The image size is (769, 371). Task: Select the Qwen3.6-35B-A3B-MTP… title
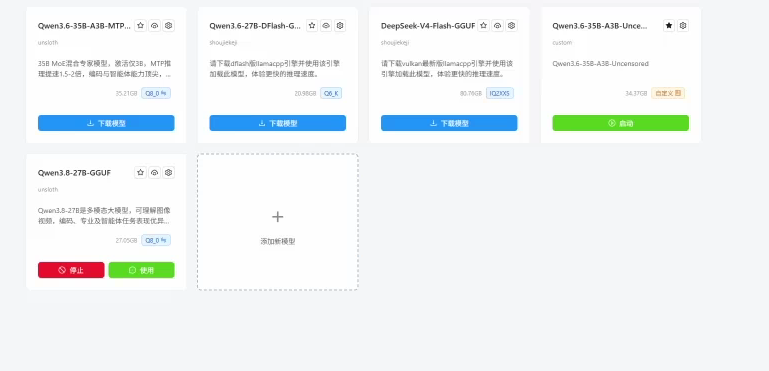(84, 26)
